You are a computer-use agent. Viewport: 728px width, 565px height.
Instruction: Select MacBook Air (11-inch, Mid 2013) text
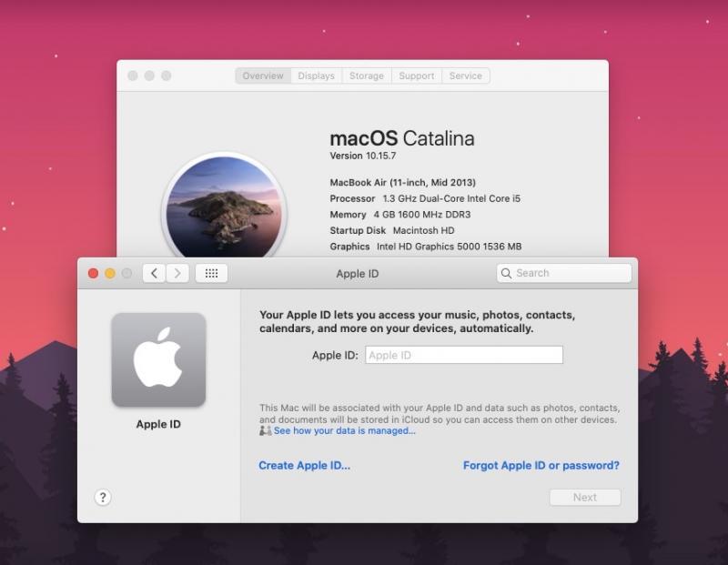click(x=402, y=183)
